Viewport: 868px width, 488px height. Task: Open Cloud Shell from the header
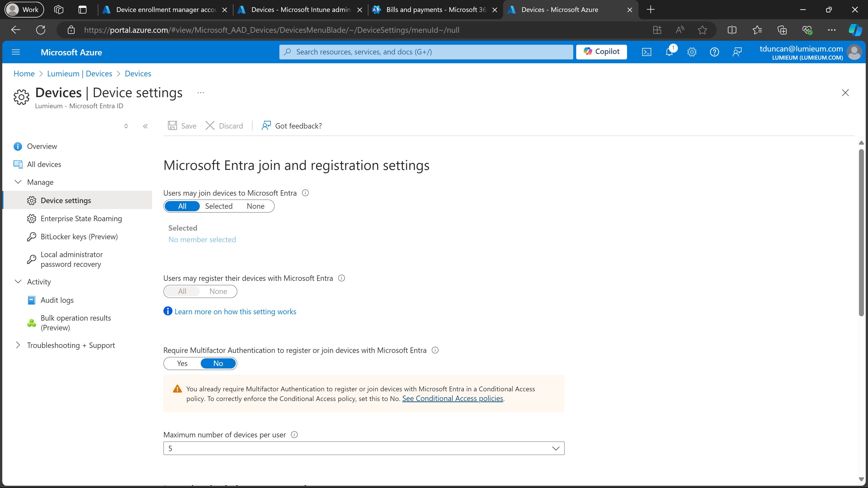(x=646, y=52)
